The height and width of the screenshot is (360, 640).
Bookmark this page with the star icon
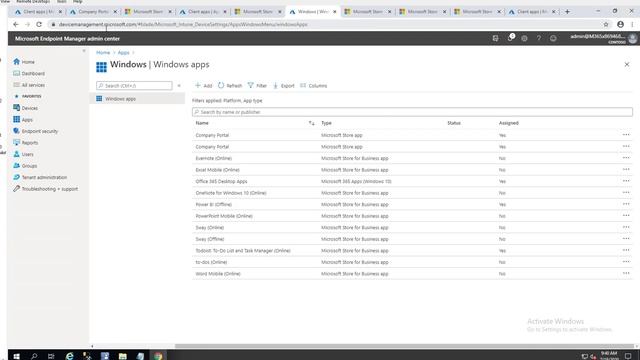coord(606,24)
